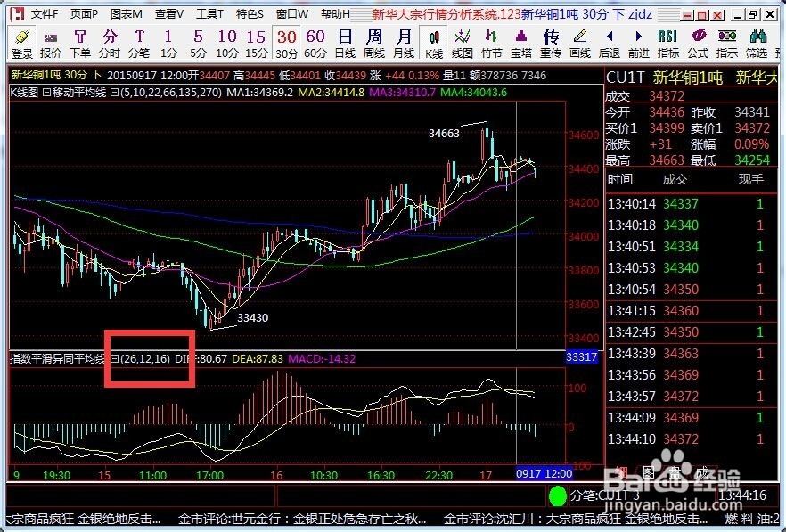Select the 13:44:10 trade row
This screenshot has height=532, width=786.
coord(692,439)
